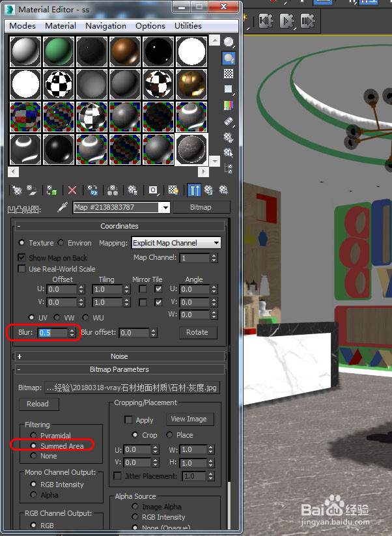Click the Reload bitmap button
This screenshot has height=536, width=392.
(38, 404)
